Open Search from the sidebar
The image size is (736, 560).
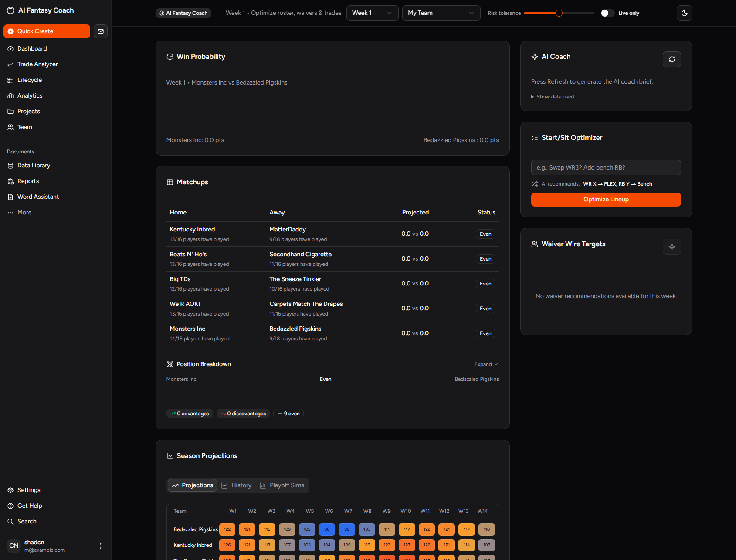coord(27,522)
